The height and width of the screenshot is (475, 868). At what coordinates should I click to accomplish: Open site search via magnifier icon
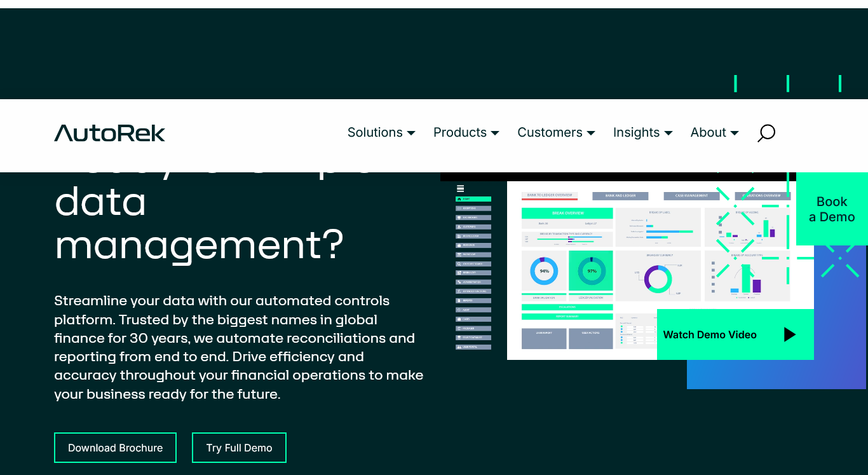point(766,133)
